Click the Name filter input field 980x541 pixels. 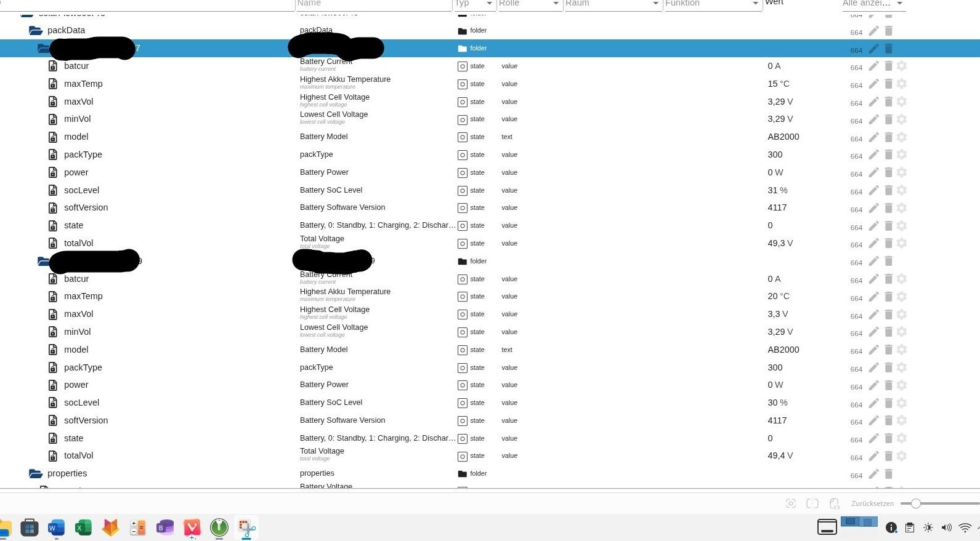pos(373,4)
